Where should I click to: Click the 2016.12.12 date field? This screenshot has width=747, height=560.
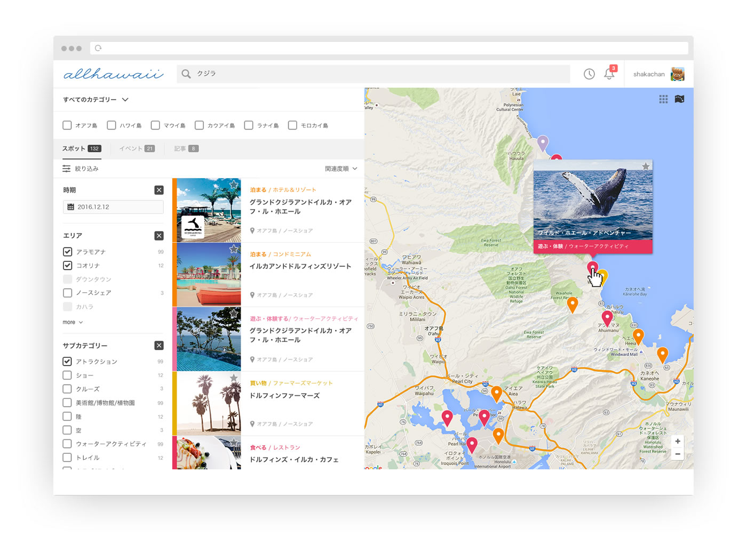(x=113, y=207)
